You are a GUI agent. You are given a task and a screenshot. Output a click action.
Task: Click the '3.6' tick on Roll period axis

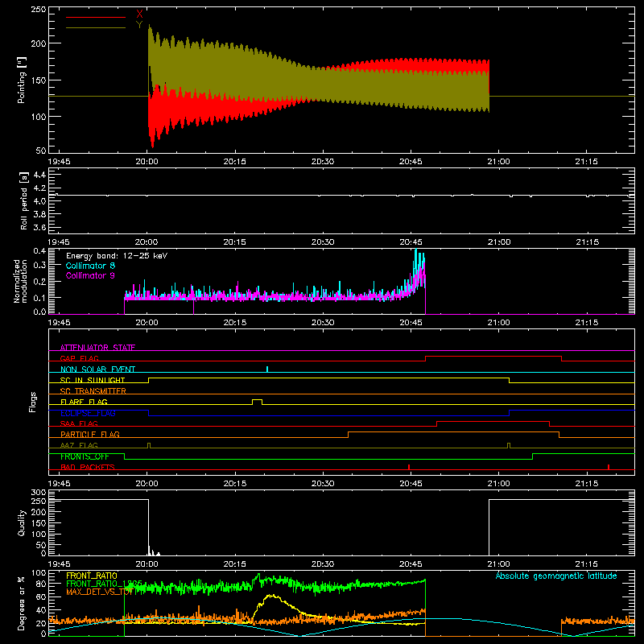[x=39, y=227]
